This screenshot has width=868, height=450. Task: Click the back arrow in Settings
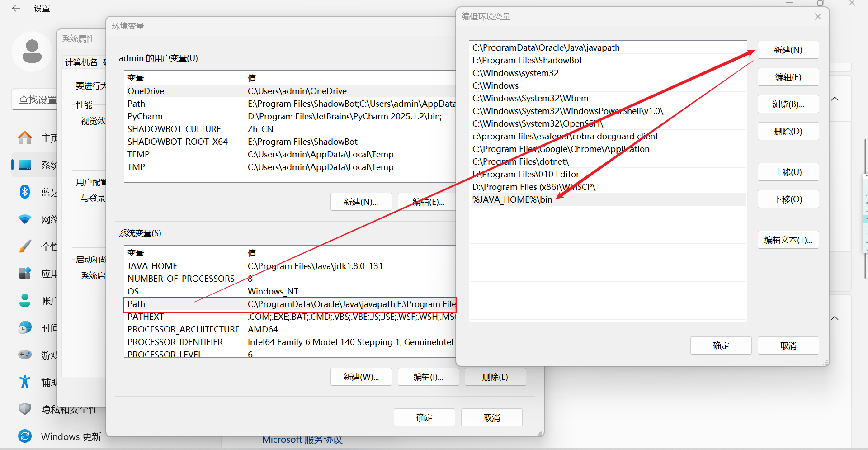[x=16, y=8]
